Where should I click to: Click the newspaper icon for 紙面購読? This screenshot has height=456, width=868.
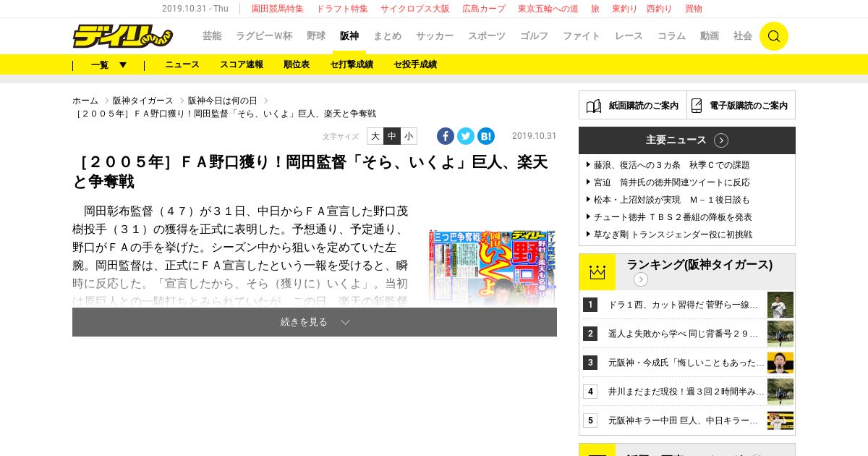(x=594, y=106)
